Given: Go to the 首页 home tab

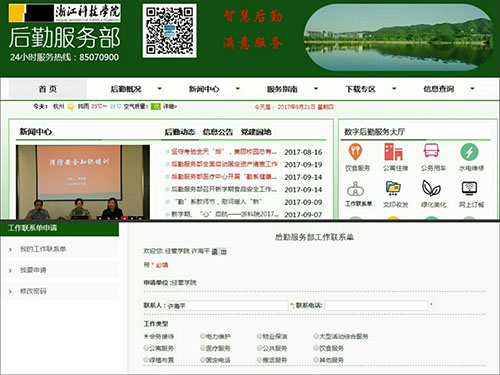Looking at the screenshot, I should pos(48,89).
